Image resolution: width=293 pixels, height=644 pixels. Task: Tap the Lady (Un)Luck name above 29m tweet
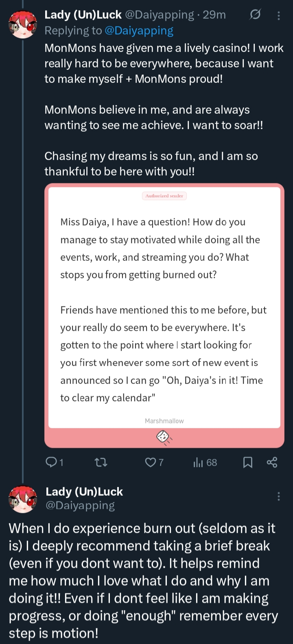[x=83, y=15]
